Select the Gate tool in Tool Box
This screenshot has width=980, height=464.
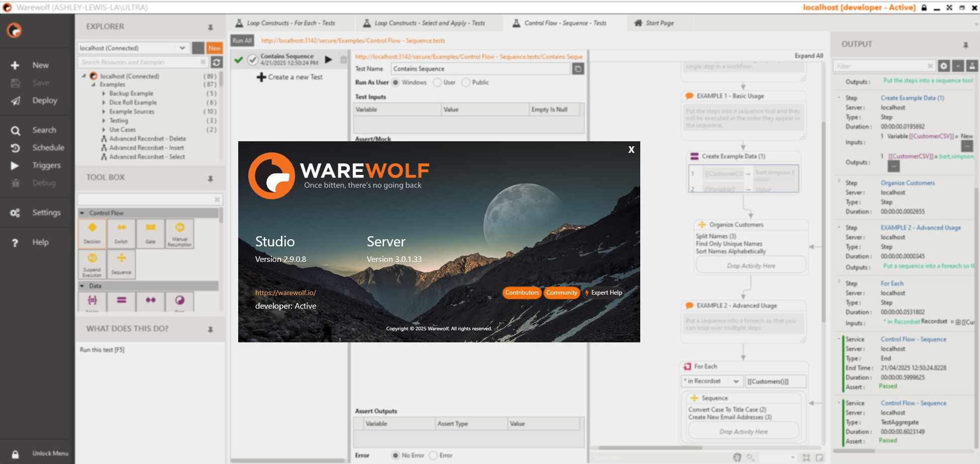pyautogui.click(x=150, y=234)
